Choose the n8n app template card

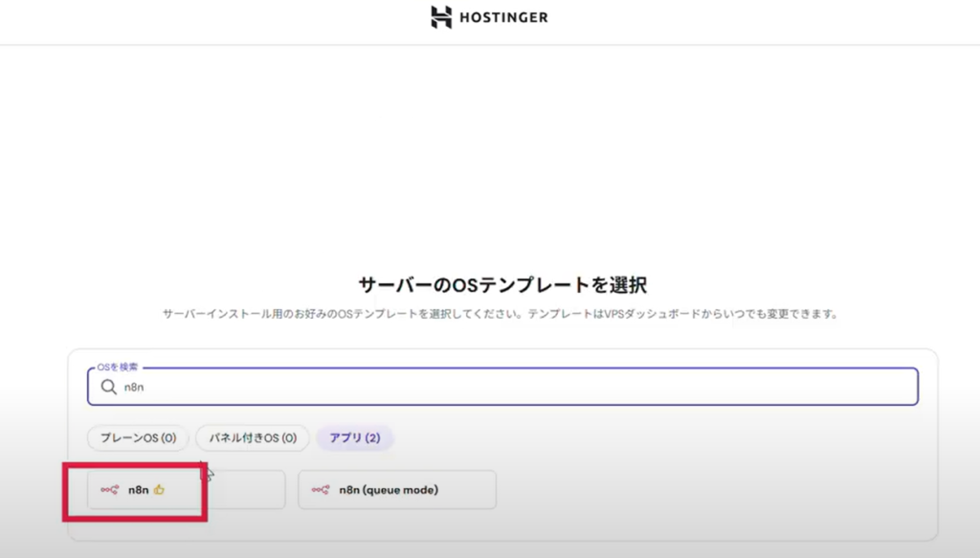coord(187,490)
